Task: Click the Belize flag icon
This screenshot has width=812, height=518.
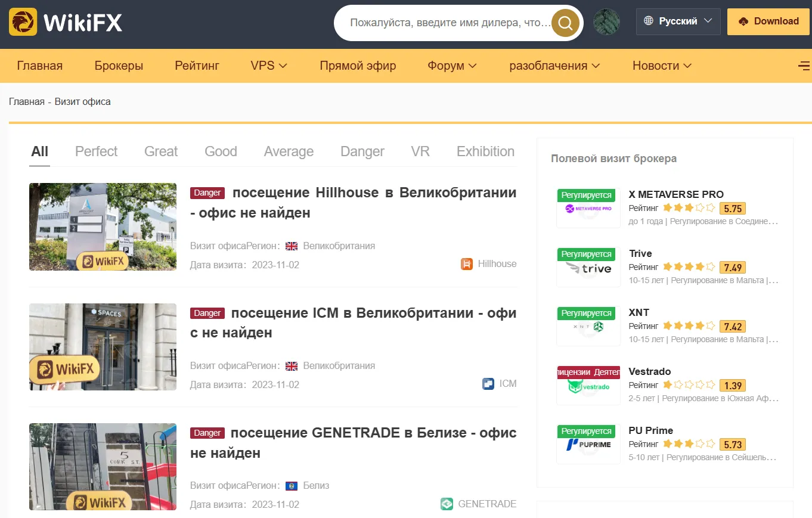Action: point(292,485)
